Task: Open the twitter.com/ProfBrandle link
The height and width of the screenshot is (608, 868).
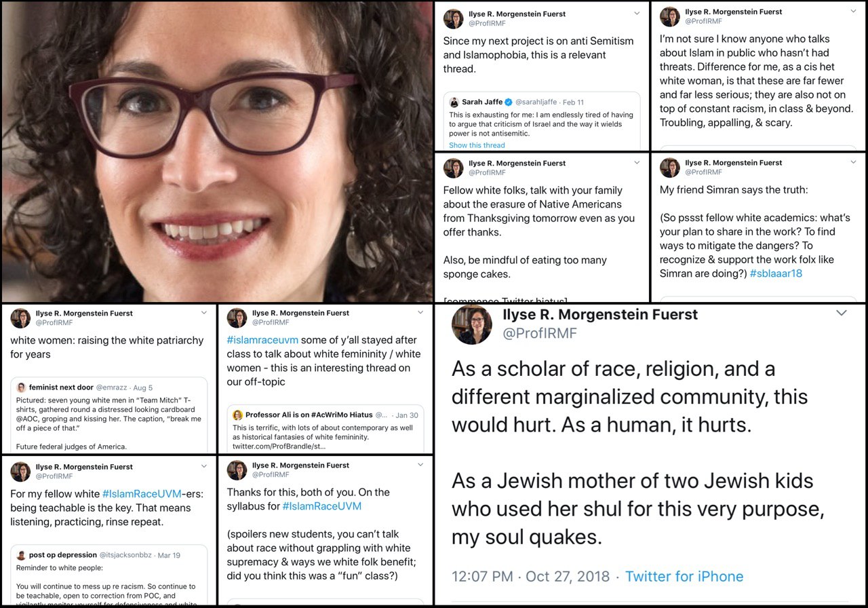Action: (x=279, y=446)
